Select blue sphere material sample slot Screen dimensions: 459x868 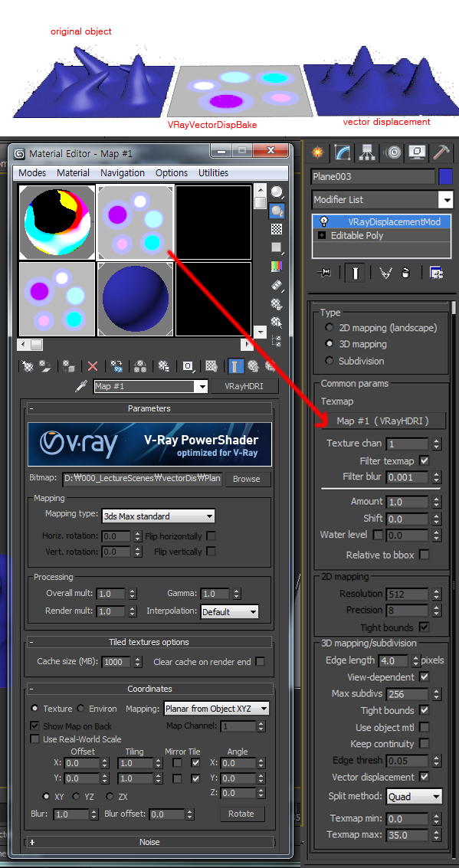click(135, 299)
